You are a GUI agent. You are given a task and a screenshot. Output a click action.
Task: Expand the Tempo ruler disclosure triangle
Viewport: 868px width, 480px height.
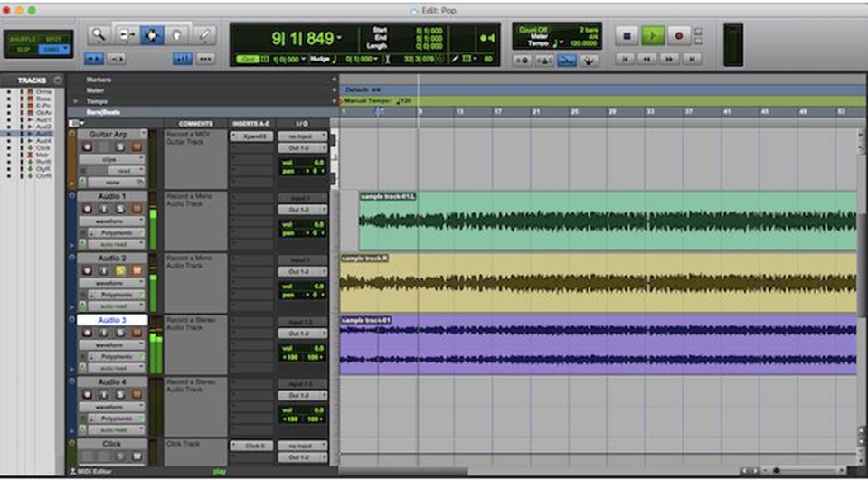click(x=76, y=101)
